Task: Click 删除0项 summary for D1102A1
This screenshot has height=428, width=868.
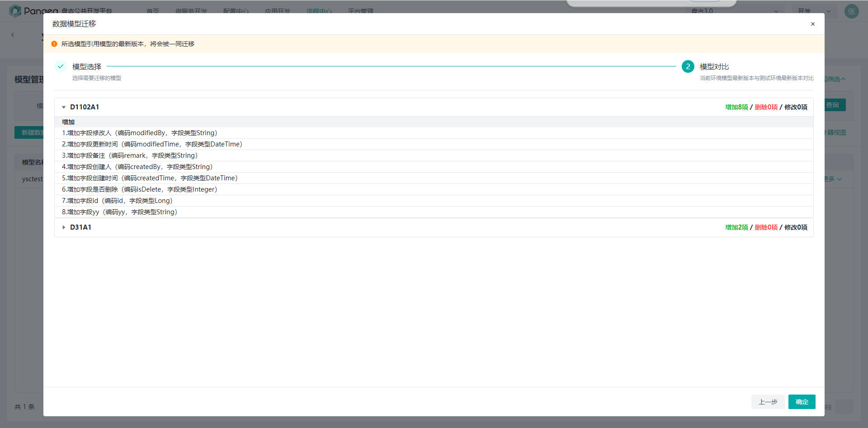Action: point(766,107)
